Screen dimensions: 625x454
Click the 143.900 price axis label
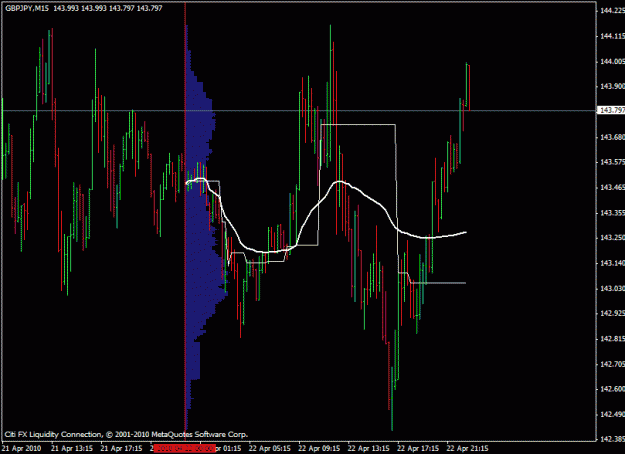point(612,86)
